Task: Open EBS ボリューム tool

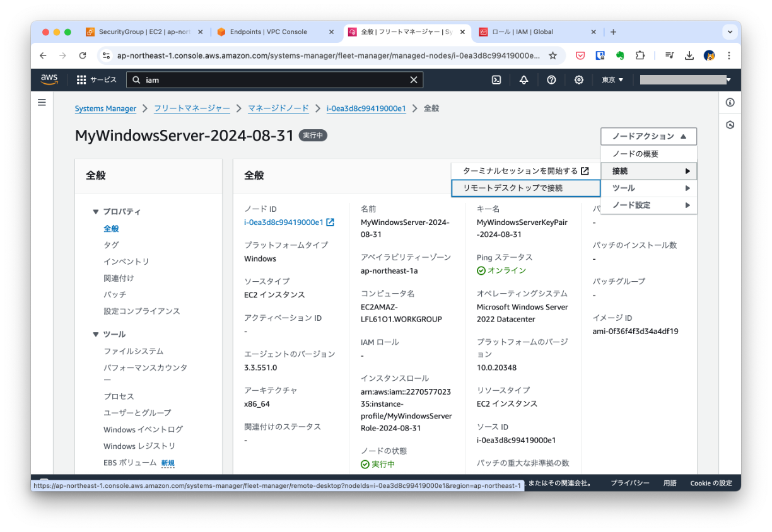Action: tap(130, 462)
